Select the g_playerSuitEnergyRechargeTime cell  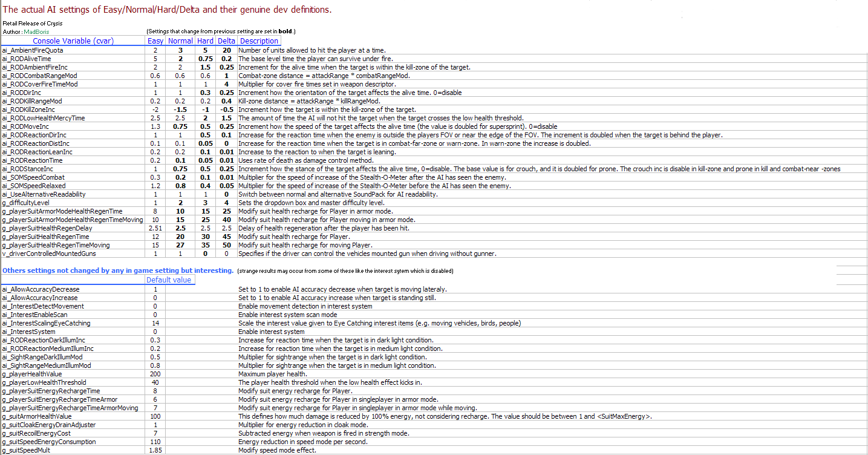click(73, 391)
